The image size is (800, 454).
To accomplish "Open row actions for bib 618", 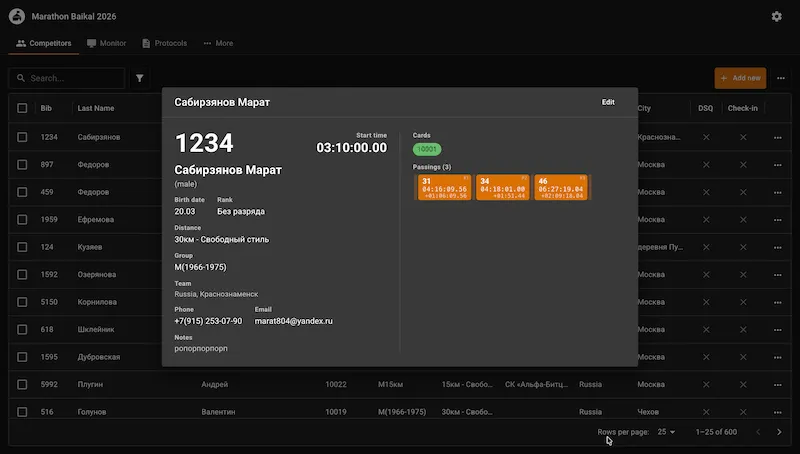I will click(778, 330).
